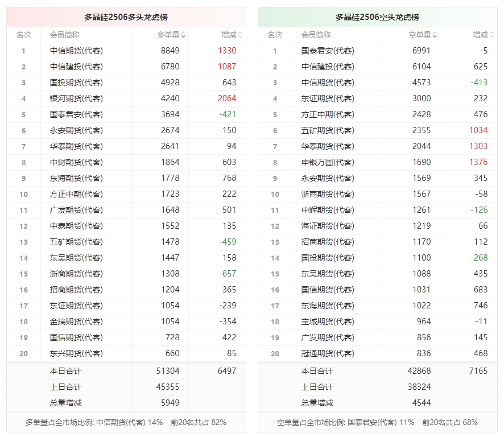This screenshot has height=437, width=504.
Task: Select 中财期货(代客) in long table
Action: (76, 162)
